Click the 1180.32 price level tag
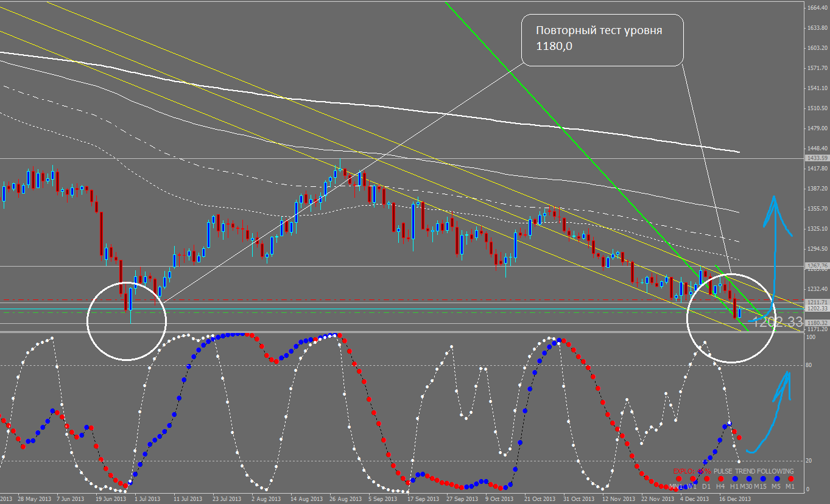830x504 pixels. point(817,323)
